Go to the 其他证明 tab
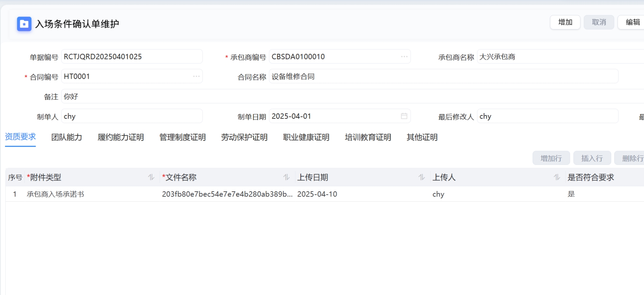The image size is (644, 295). [422, 137]
